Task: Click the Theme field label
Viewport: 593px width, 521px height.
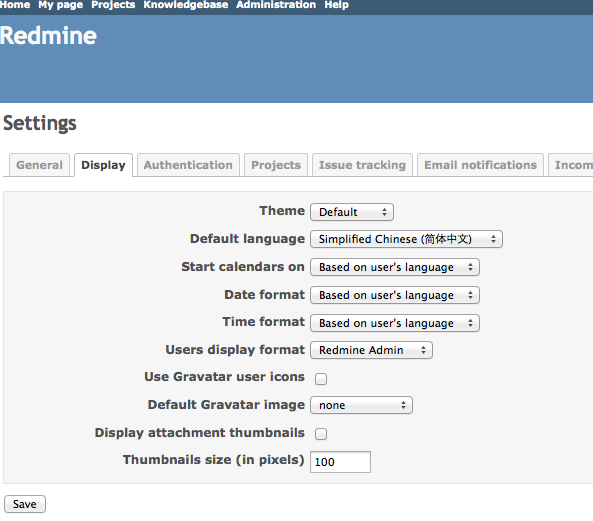Action: pyautogui.click(x=282, y=211)
